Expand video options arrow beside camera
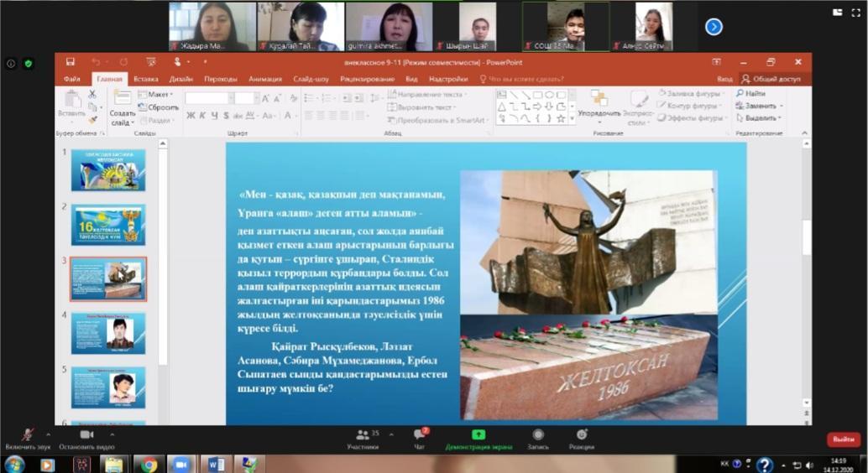868x473 pixels. coord(112,434)
